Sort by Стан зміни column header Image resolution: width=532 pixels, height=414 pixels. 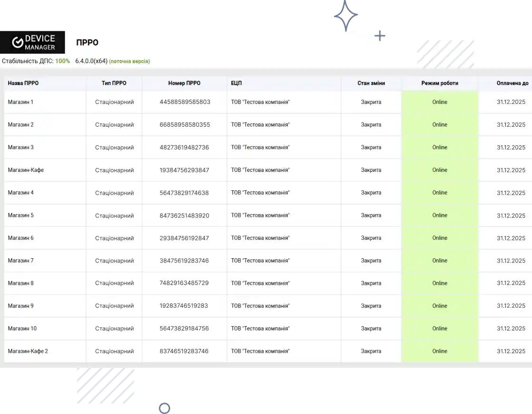coord(371,83)
